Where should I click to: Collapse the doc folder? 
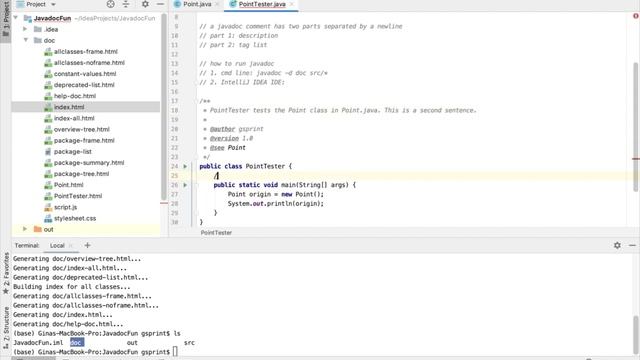[x=26, y=40]
